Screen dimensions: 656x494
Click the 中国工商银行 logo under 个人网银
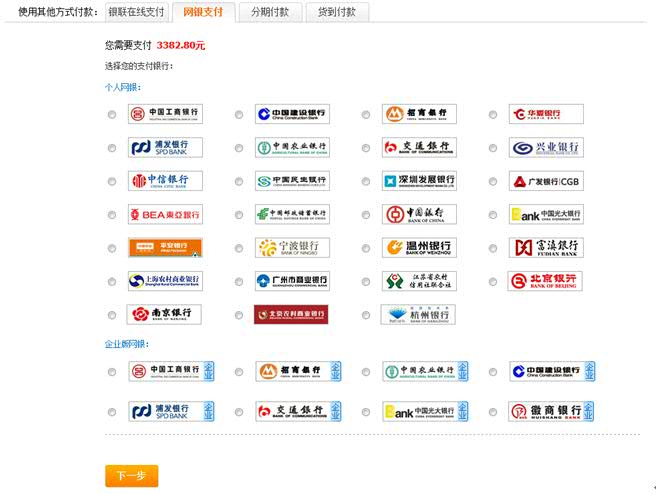click(x=165, y=114)
